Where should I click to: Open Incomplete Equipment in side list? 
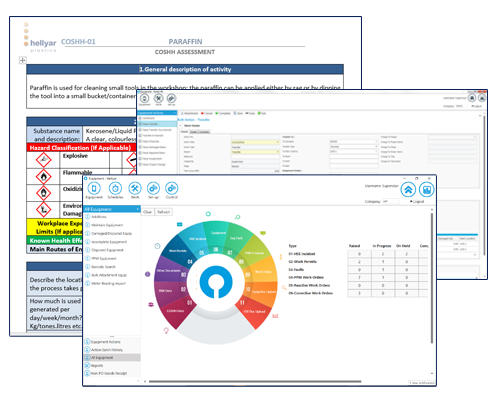(109, 242)
